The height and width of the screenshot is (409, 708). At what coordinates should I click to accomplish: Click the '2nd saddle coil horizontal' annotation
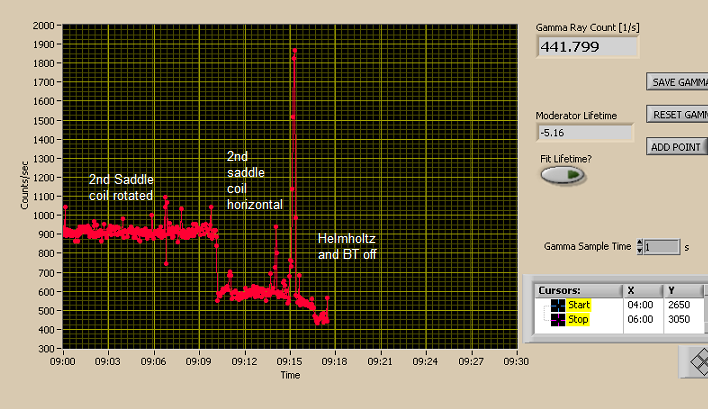[x=255, y=181]
